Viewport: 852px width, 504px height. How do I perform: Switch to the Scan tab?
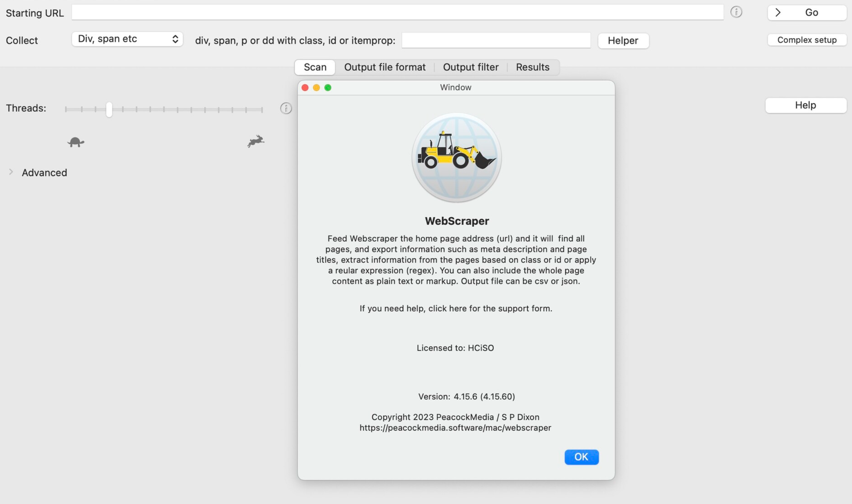point(315,67)
